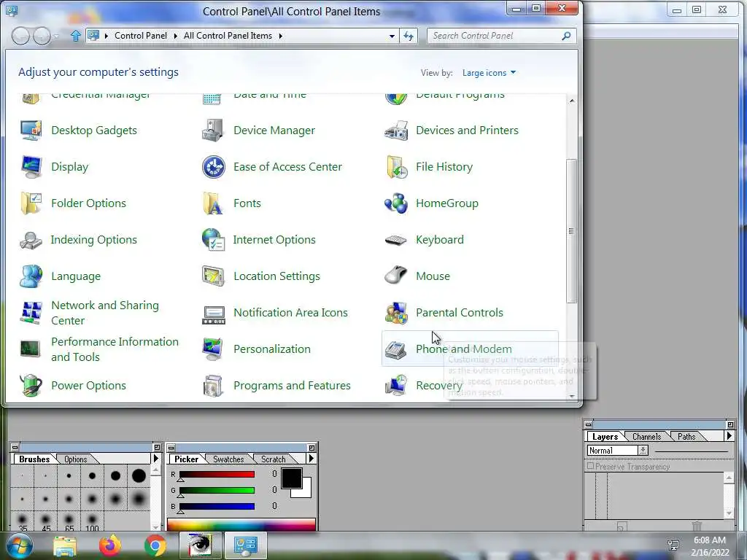Open the View by Large icons dropdown
This screenshot has width=747, height=560.
pyautogui.click(x=489, y=73)
